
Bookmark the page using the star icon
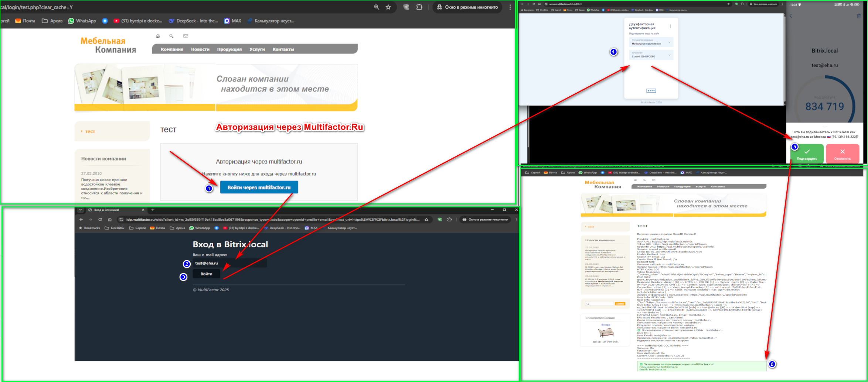click(x=388, y=7)
